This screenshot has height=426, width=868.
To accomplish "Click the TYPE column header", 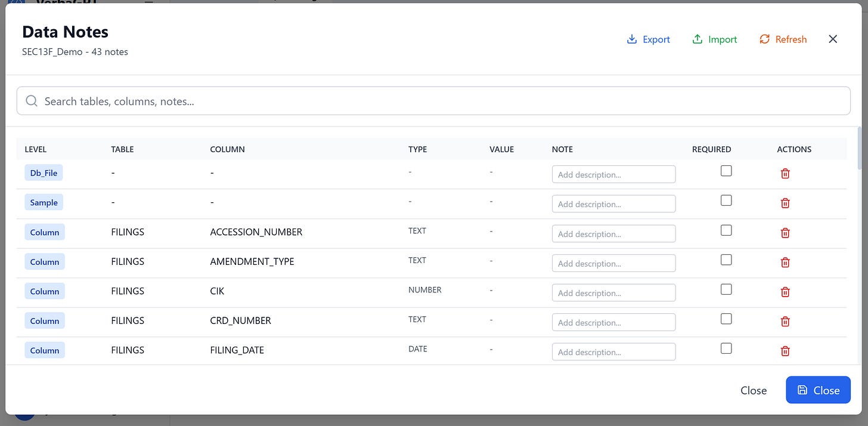I will pyautogui.click(x=418, y=149).
